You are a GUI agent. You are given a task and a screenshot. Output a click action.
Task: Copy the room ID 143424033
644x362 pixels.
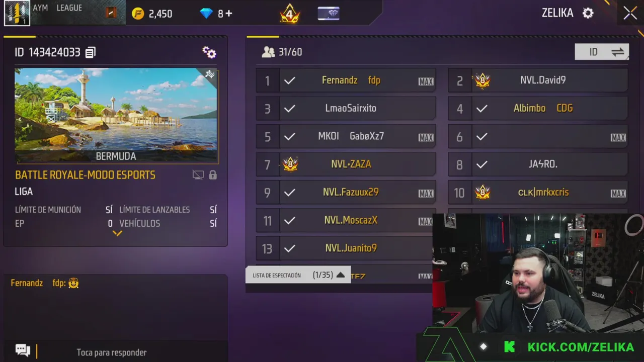(91, 52)
